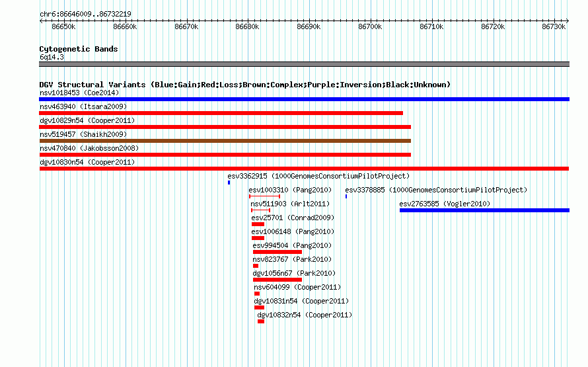Image resolution: width=588 pixels, height=367 pixels.
Task: Click the 86660k ruler label
Action: 125,26
